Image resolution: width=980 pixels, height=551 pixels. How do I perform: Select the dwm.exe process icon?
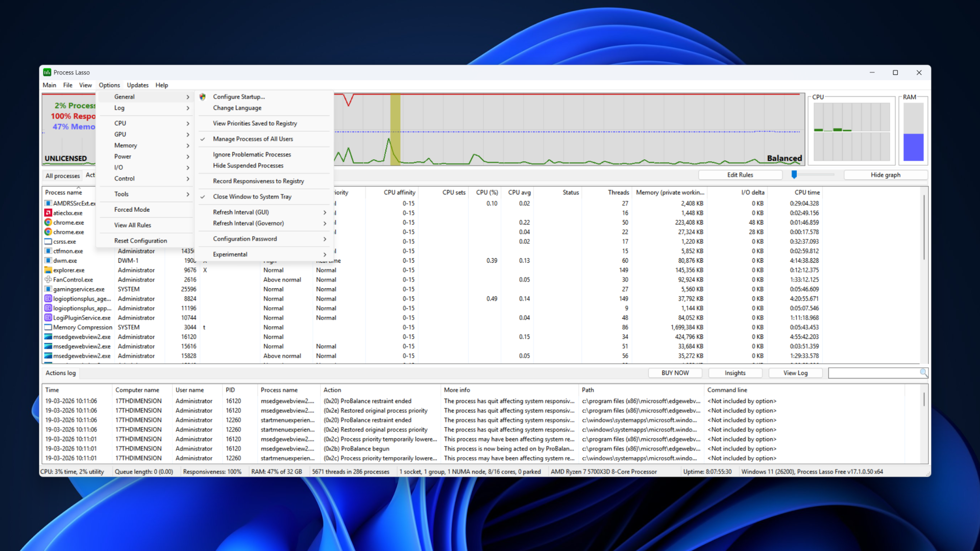click(48, 260)
